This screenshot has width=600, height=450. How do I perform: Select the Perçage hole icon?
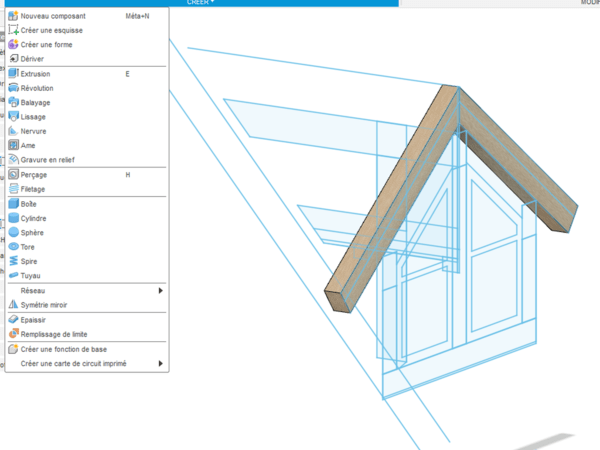pyautogui.click(x=13, y=175)
